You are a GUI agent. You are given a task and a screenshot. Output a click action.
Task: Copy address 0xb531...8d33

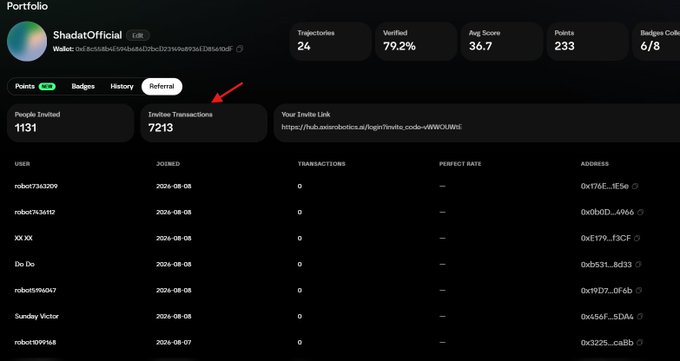click(638, 264)
